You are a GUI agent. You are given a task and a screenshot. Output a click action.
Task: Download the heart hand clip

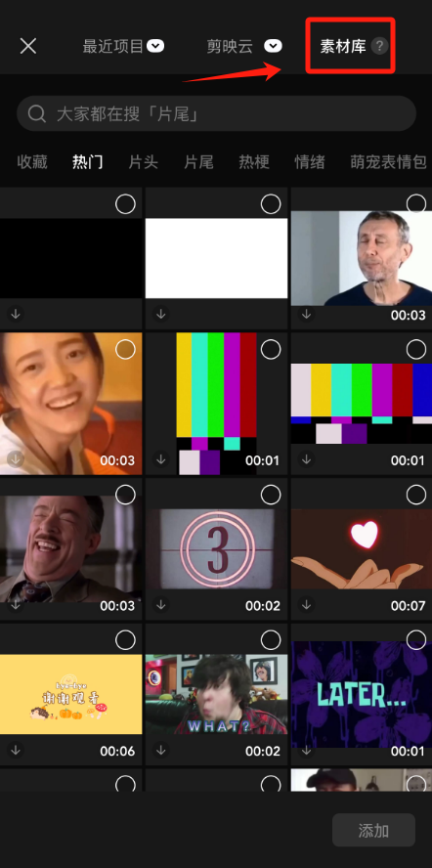(306, 604)
